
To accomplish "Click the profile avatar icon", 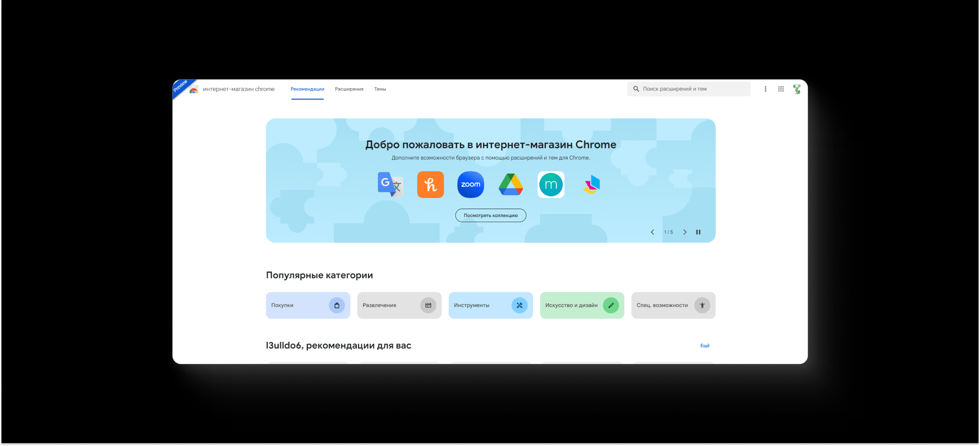I will tap(797, 89).
